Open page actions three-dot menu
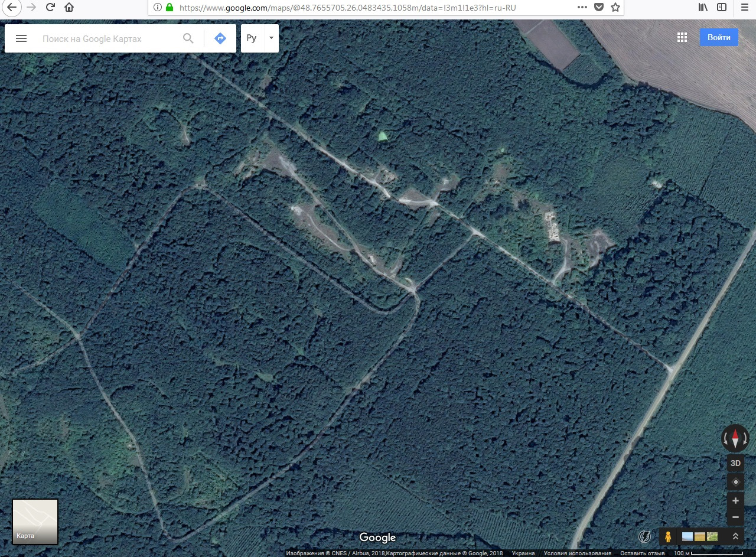The image size is (756, 557). coord(582,8)
